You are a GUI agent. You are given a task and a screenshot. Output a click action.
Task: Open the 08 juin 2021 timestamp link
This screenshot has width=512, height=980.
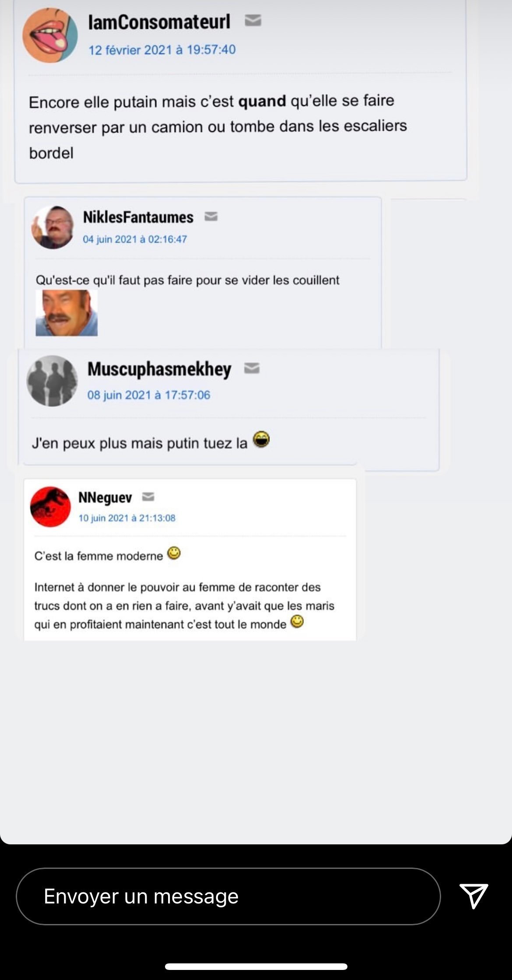149,395
